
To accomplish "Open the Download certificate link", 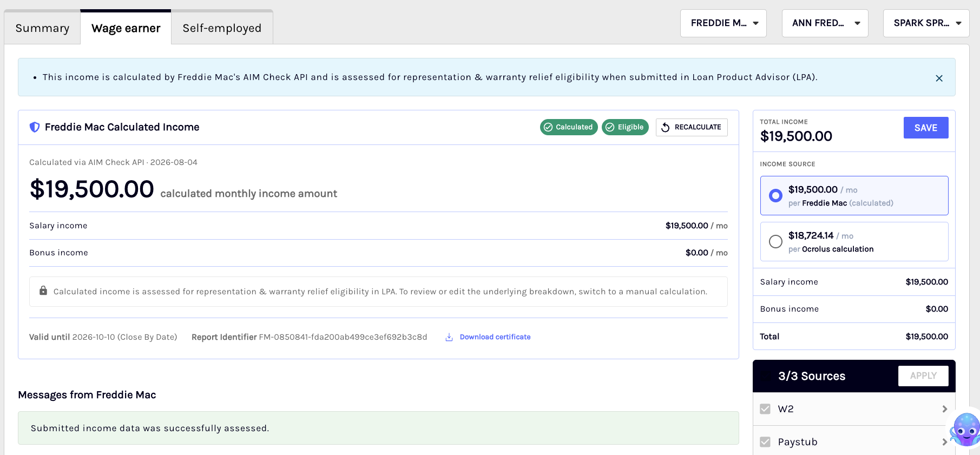I will 495,337.
